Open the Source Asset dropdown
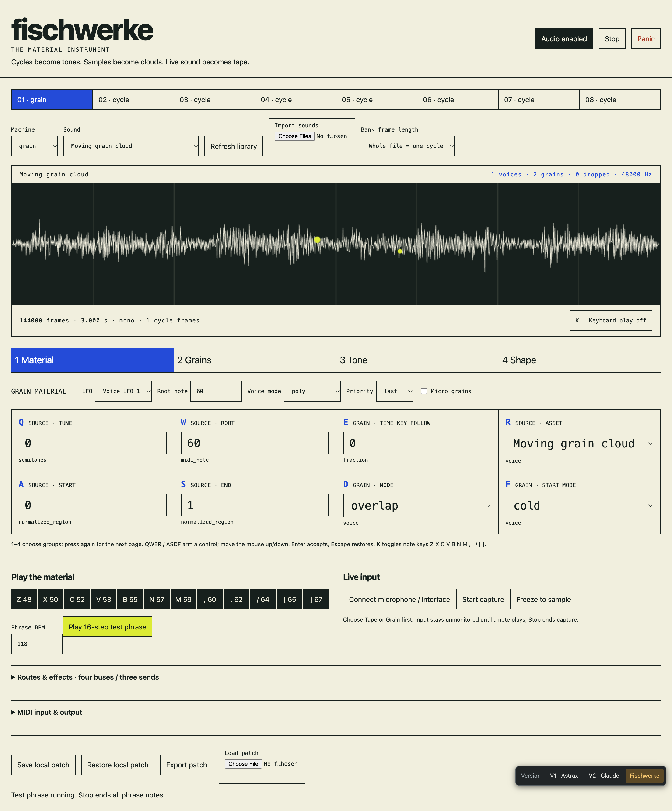The image size is (672, 811). point(579,444)
